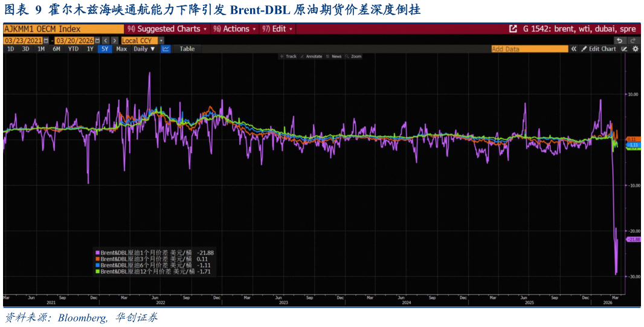
Task: Shift date range back with left arrow
Action: click(x=106, y=40)
